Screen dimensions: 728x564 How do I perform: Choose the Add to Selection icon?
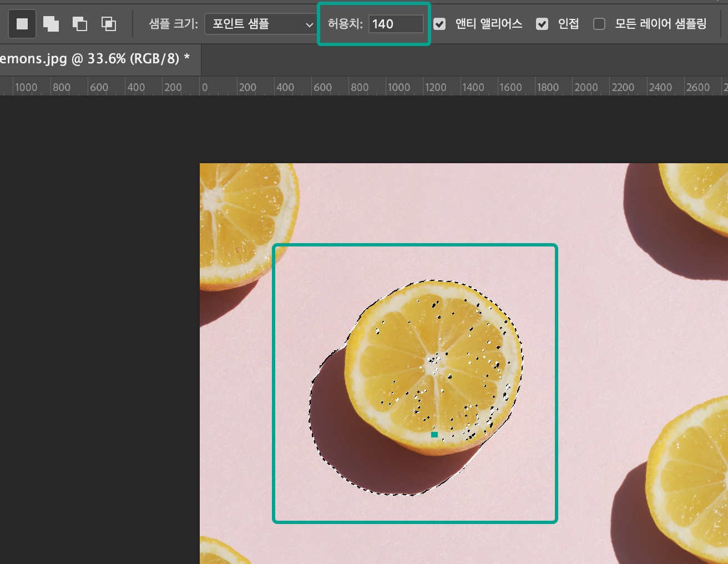click(x=51, y=24)
